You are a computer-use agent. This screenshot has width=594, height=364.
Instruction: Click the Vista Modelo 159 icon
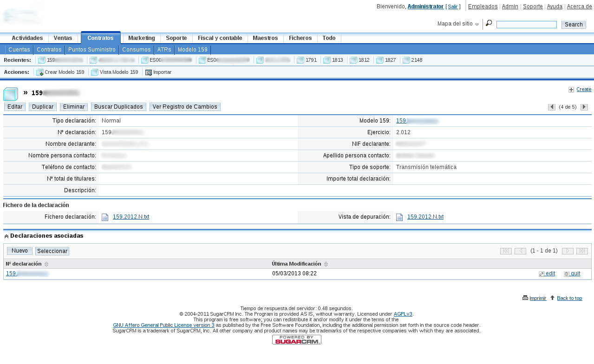coord(94,72)
